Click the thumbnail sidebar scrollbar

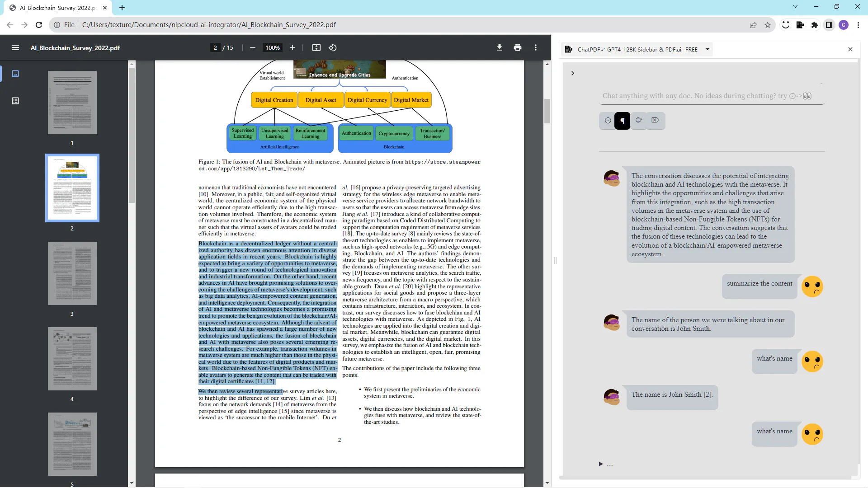click(x=132, y=136)
